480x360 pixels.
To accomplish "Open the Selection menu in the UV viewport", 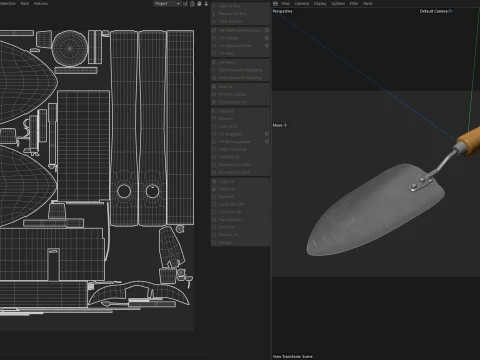I will tap(8, 3).
